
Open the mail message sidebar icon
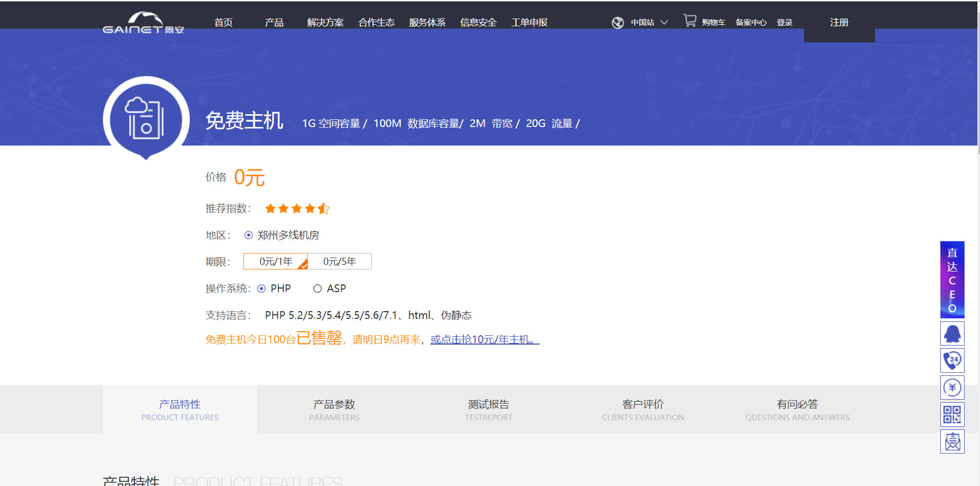pyautogui.click(x=952, y=442)
